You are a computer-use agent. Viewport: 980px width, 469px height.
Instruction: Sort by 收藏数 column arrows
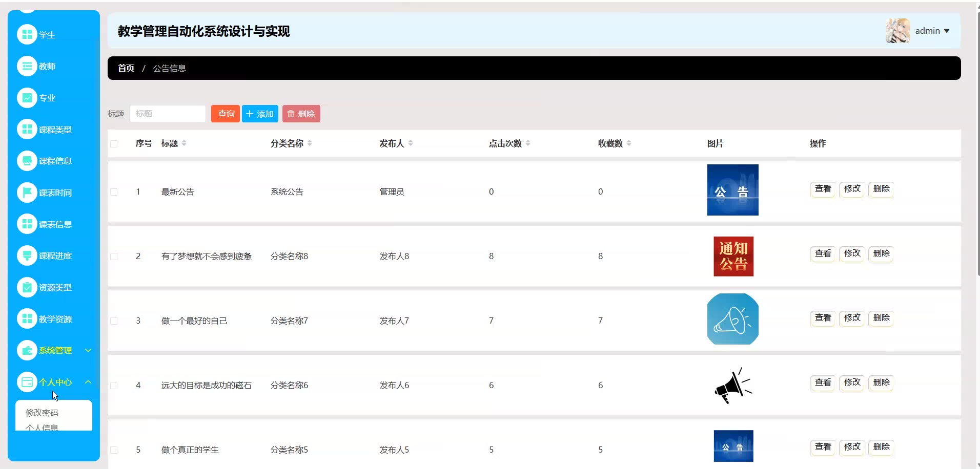tap(629, 143)
